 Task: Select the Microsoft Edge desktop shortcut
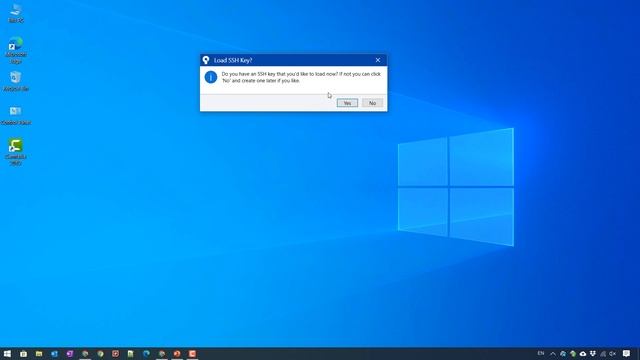[16, 50]
